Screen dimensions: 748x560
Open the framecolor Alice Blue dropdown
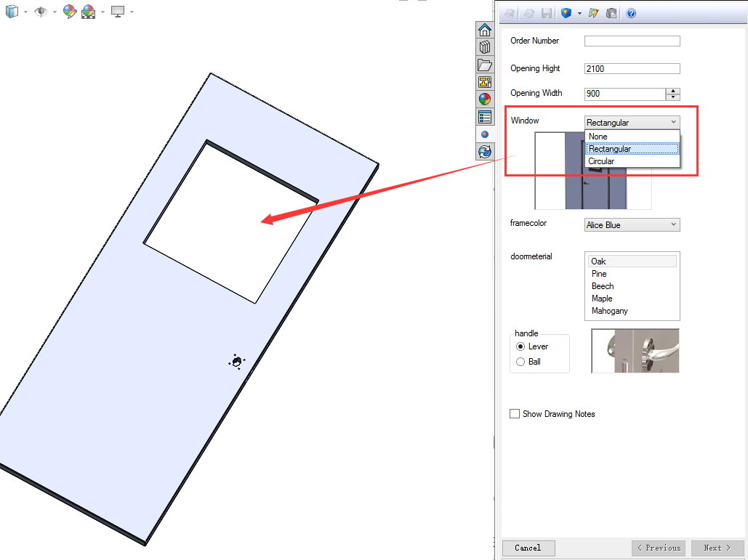632,225
